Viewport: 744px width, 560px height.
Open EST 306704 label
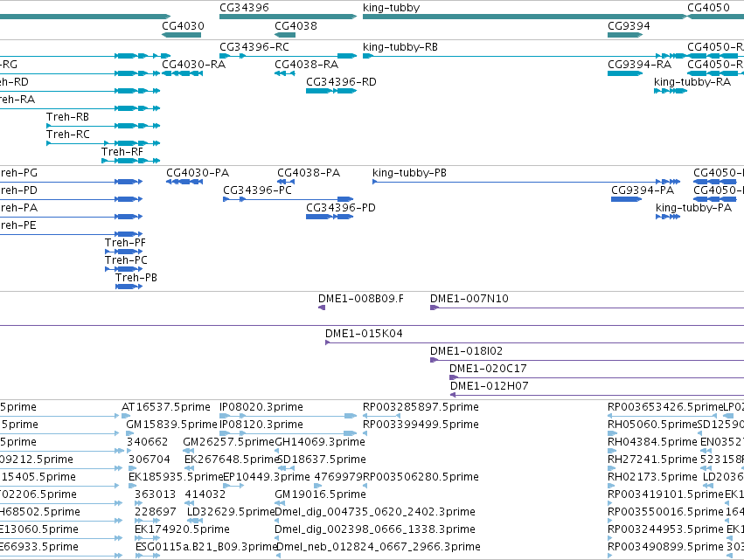point(149,460)
